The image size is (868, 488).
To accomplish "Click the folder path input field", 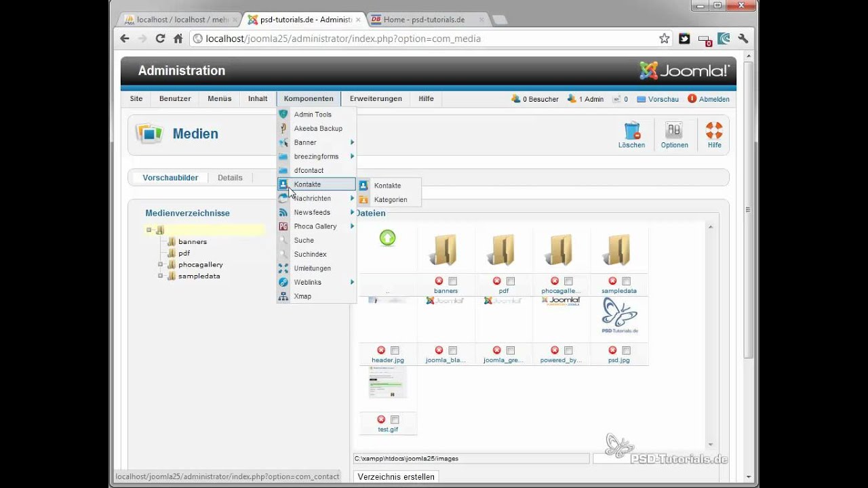I will point(471,459).
